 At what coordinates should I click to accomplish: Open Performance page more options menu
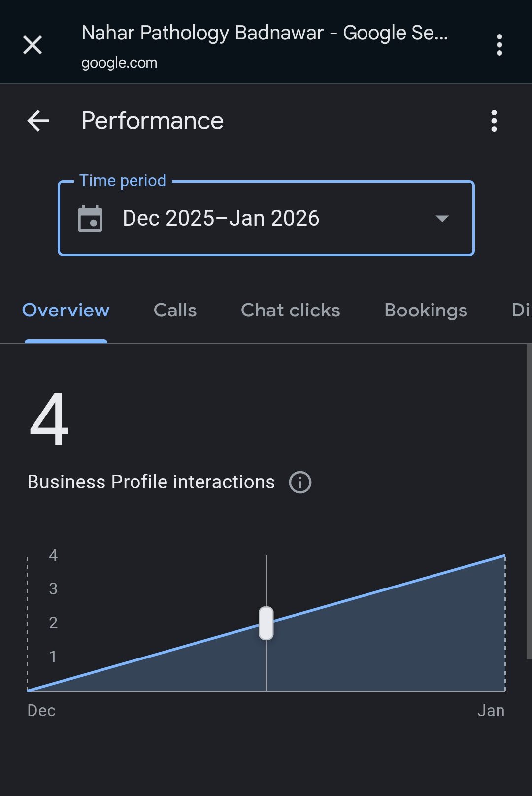tap(494, 121)
